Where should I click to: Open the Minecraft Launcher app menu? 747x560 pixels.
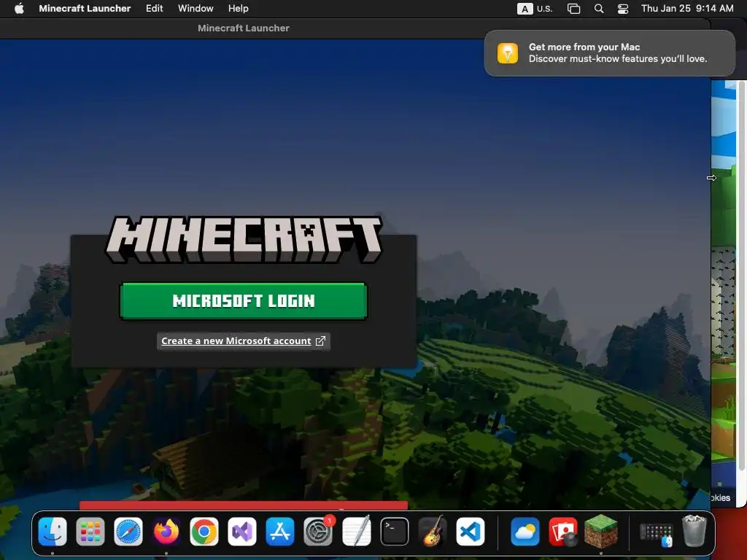pos(85,9)
